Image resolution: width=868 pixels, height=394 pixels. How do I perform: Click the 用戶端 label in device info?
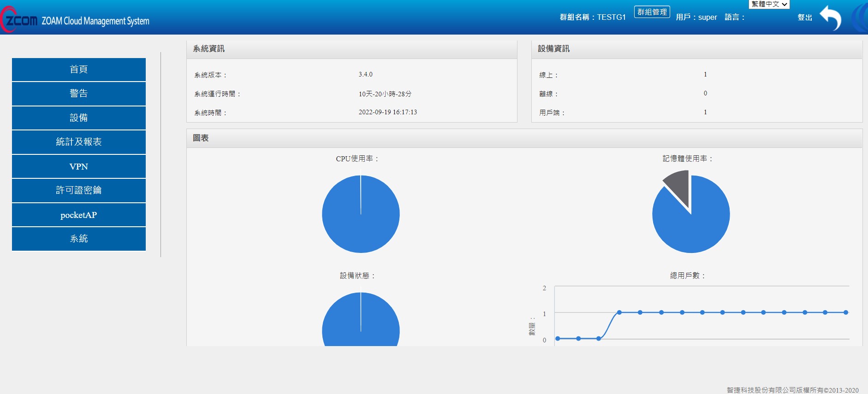(x=552, y=113)
